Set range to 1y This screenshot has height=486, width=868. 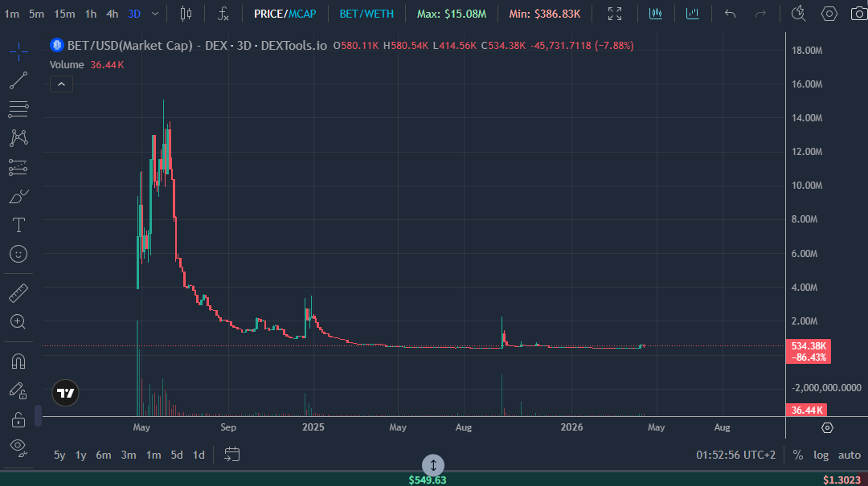click(x=81, y=455)
